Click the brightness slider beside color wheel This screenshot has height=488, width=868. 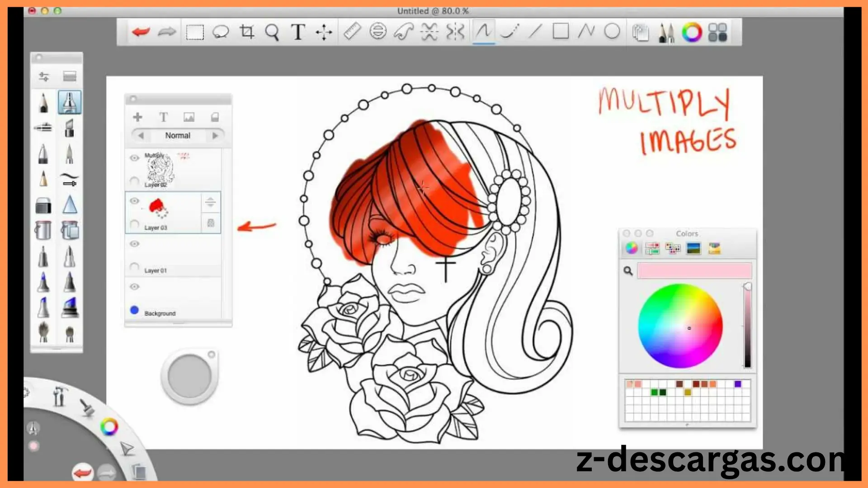(747, 326)
